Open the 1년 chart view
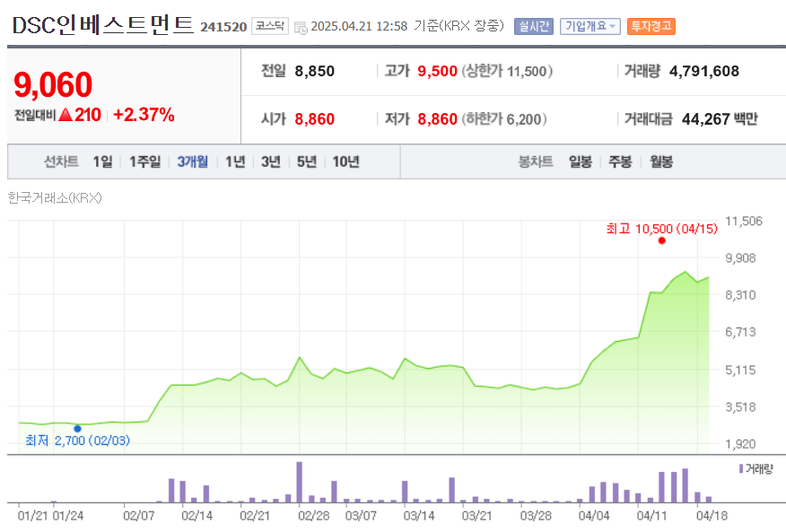The height and width of the screenshot is (532, 786). [x=235, y=161]
